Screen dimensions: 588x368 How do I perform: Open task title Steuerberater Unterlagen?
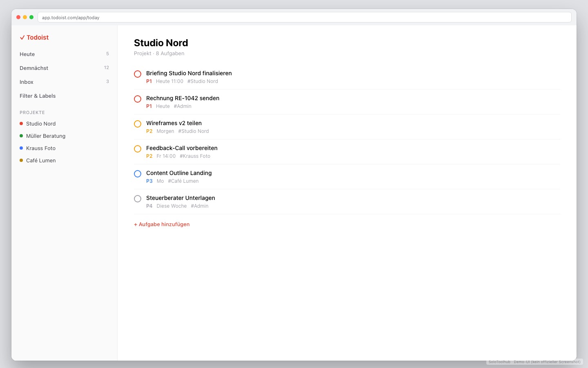(180, 198)
